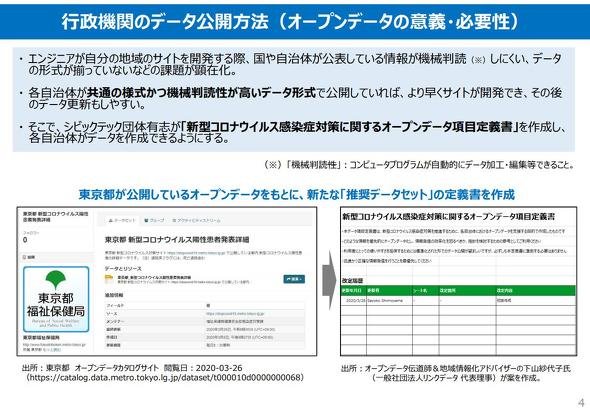Click the resource file title under データとリソース
This screenshot has width=590, height=415.
(154, 277)
